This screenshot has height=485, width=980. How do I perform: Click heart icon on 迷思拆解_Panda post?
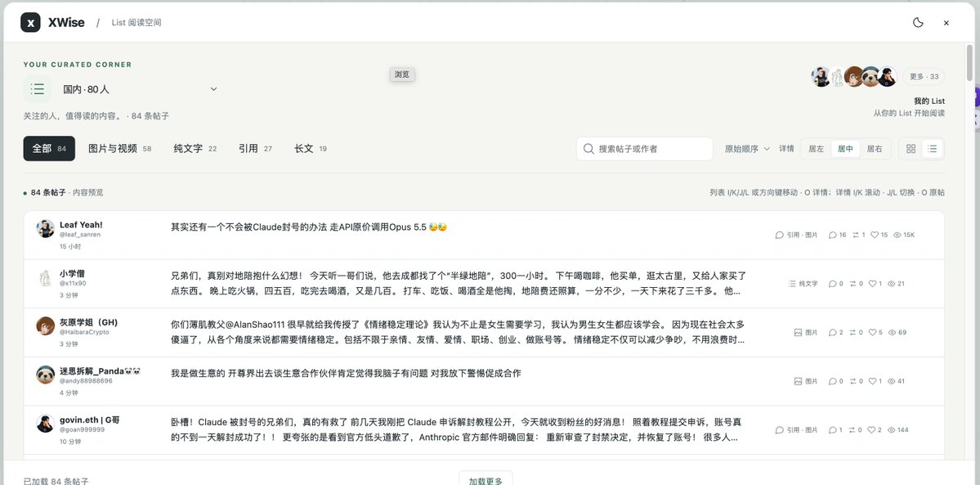pyautogui.click(x=872, y=381)
